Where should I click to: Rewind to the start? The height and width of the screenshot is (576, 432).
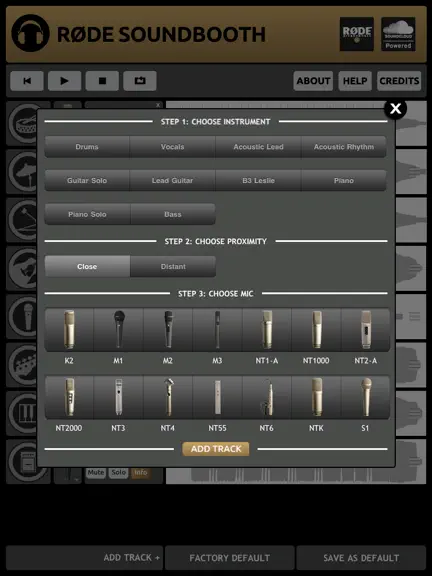[x=27, y=81]
